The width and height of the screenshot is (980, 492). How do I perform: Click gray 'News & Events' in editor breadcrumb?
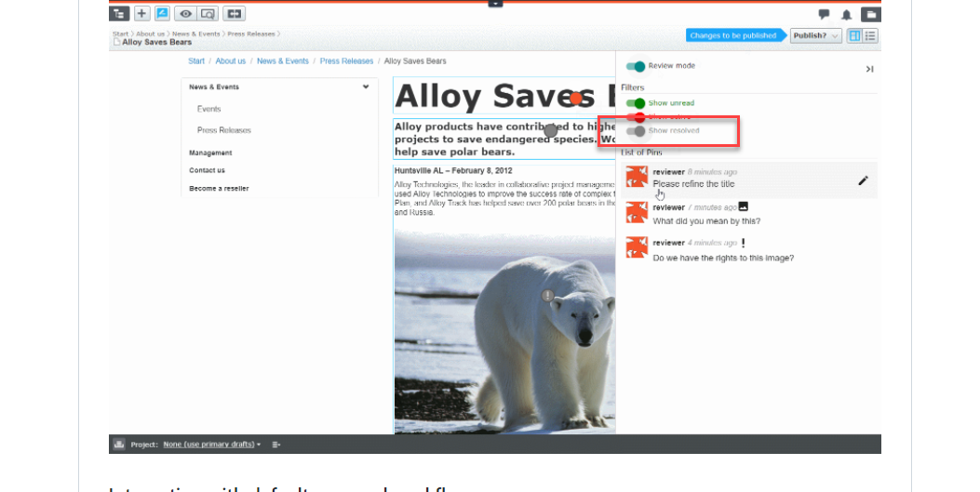click(x=196, y=33)
